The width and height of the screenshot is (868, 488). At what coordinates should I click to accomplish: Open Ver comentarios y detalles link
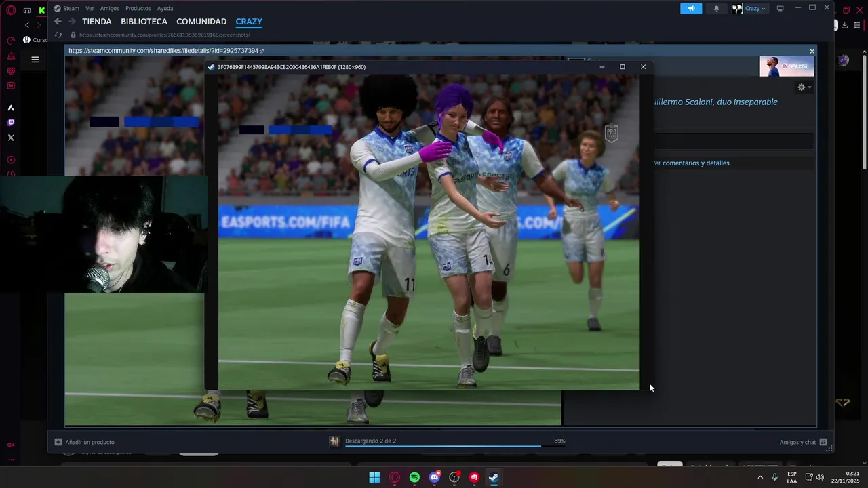(x=692, y=163)
